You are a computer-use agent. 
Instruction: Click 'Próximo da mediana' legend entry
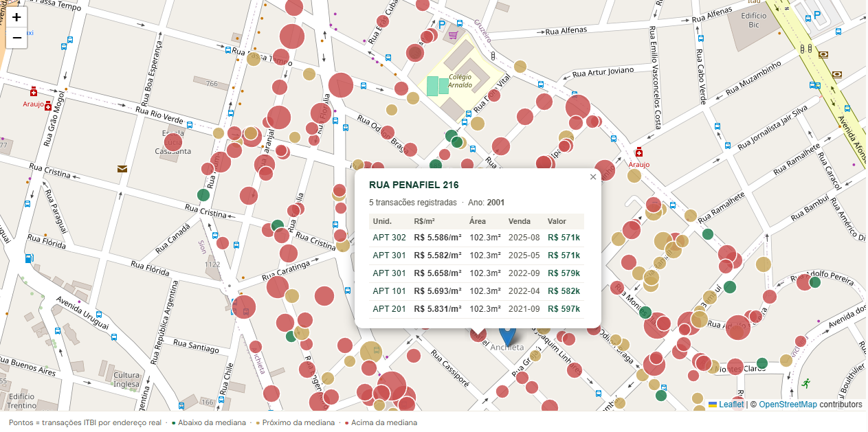(296, 422)
